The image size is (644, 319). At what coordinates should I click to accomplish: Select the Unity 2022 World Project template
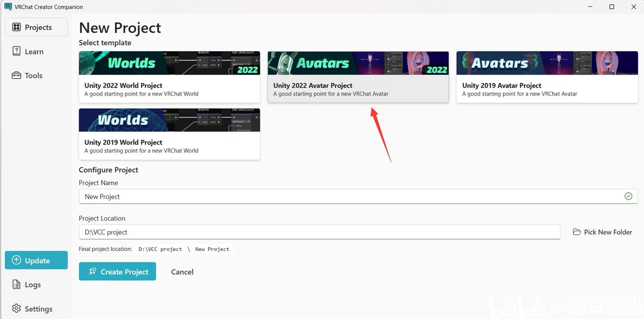pyautogui.click(x=169, y=77)
